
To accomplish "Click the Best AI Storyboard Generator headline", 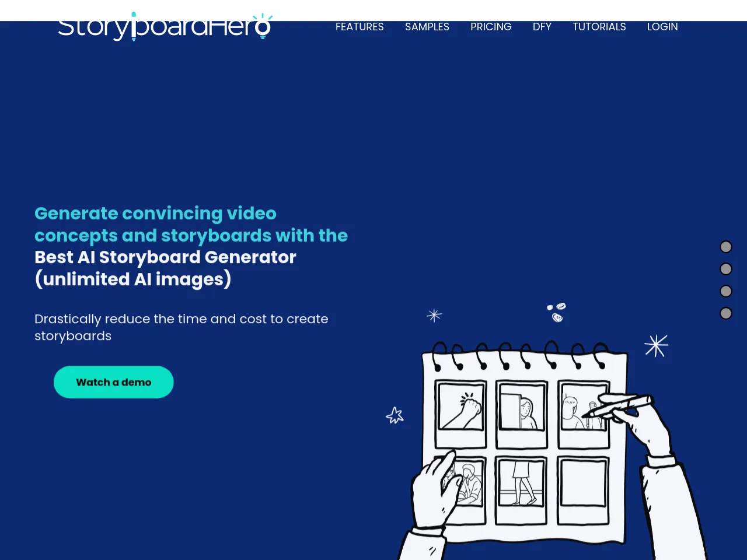I will (165, 257).
